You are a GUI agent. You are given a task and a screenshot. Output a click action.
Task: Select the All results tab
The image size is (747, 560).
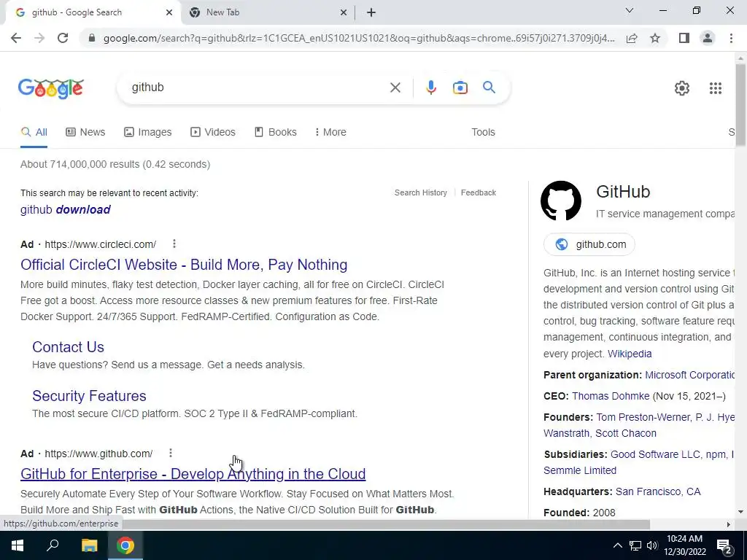pyautogui.click(x=34, y=132)
